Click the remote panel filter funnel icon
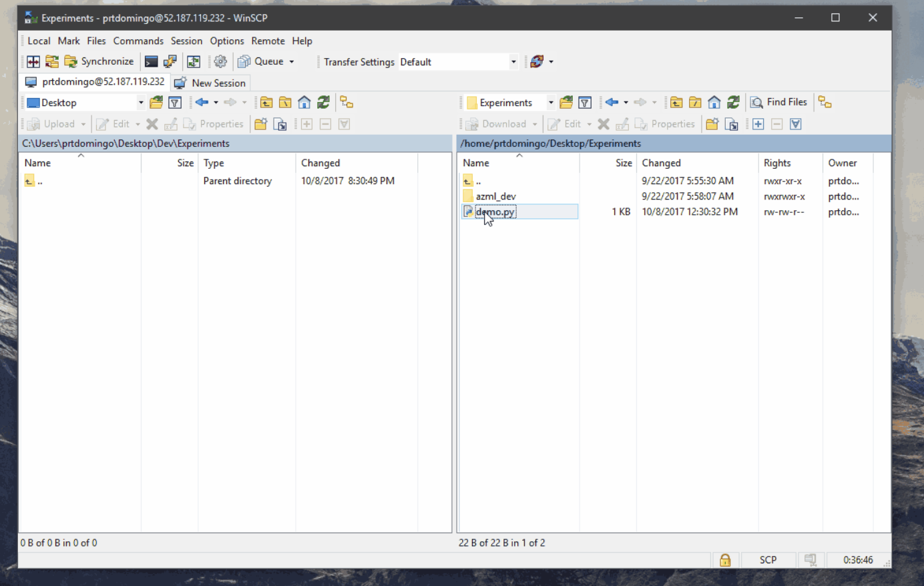 point(585,103)
